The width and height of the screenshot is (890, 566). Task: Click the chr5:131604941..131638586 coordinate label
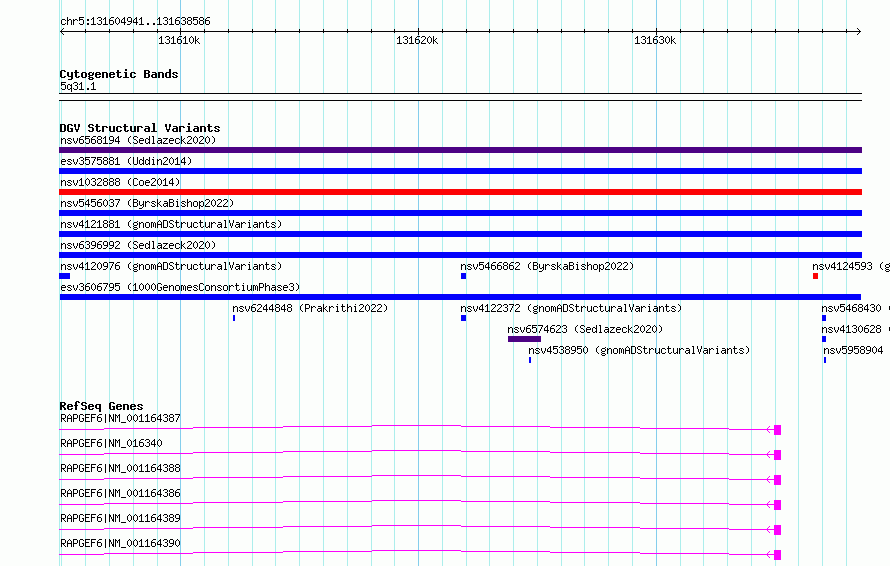(x=135, y=22)
